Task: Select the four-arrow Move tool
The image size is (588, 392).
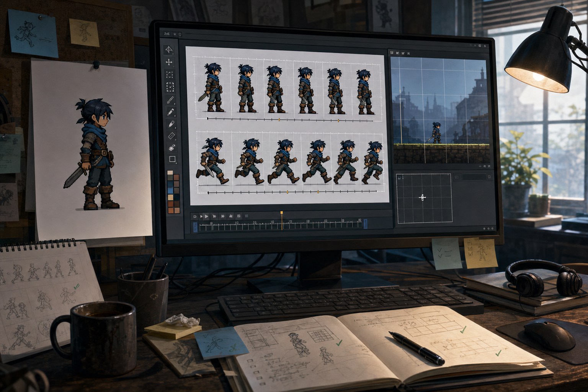Action: coord(169,62)
